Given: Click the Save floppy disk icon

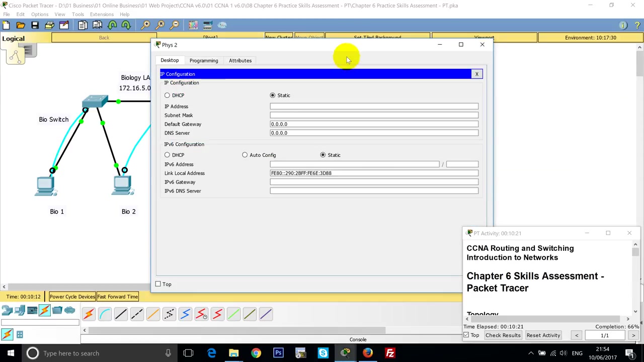Looking at the screenshot, I should point(35,25).
